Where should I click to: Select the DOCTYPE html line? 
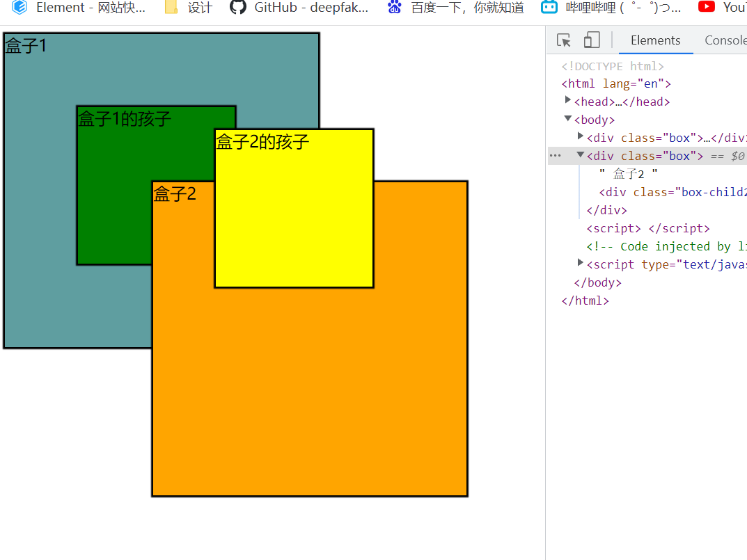[613, 66]
